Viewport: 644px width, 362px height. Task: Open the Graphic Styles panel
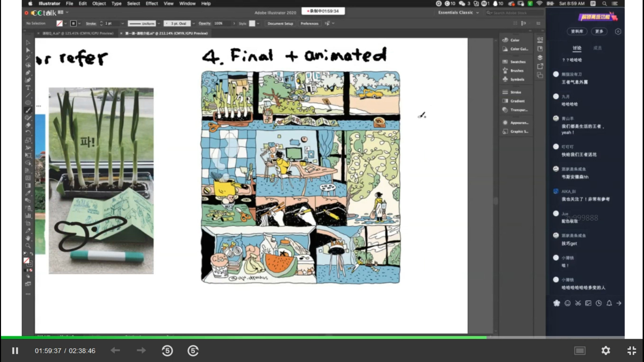[x=515, y=132]
